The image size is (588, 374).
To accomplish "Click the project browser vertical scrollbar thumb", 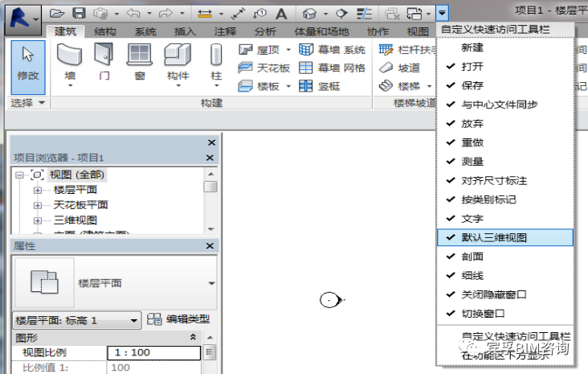I will [x=210, y=187].
